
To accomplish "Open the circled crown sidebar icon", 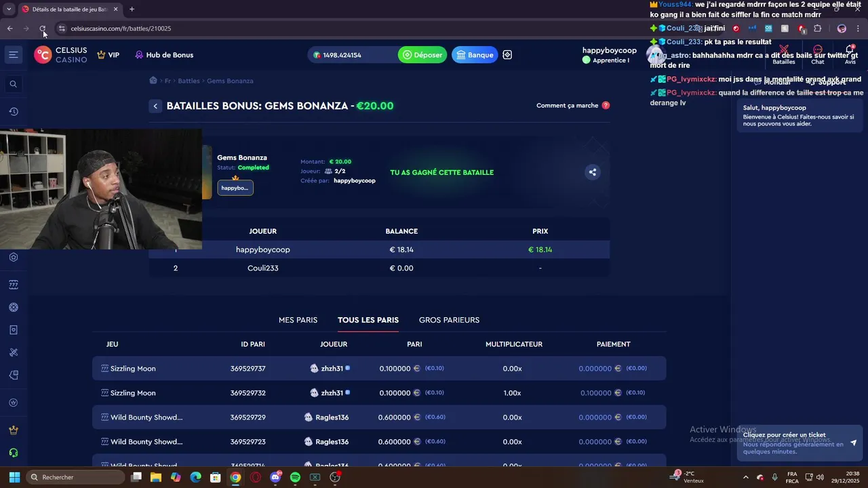I will pyautogui.click(x=13, y=403).
